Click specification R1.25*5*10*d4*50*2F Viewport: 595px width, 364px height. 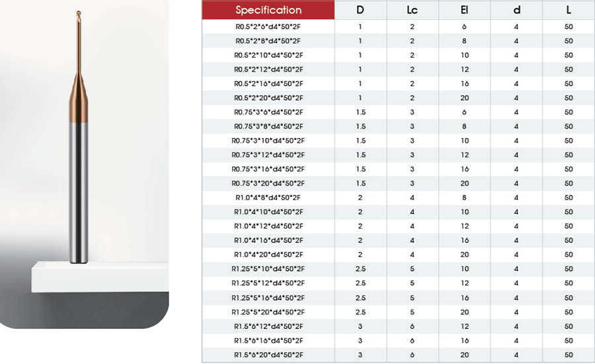tap(268, 269)
